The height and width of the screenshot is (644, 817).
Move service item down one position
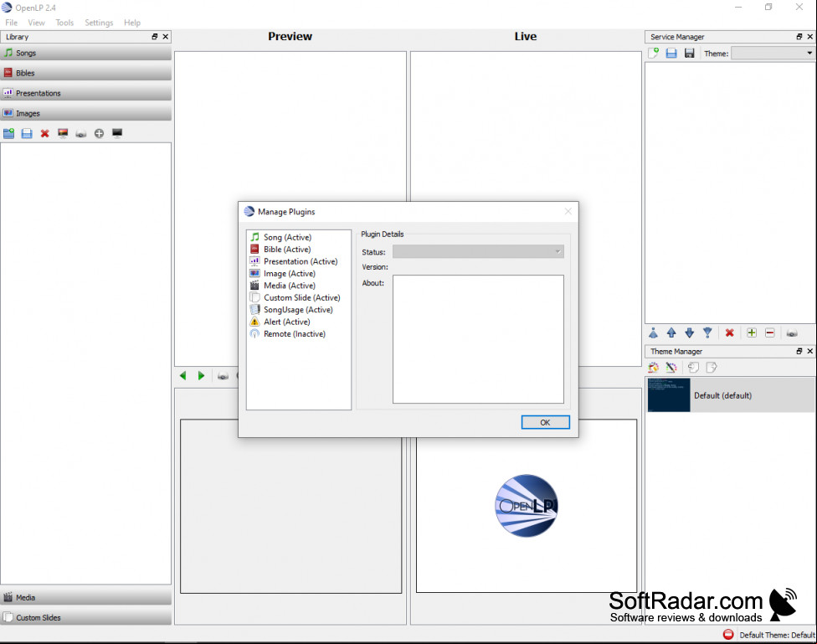click(690, 332)
